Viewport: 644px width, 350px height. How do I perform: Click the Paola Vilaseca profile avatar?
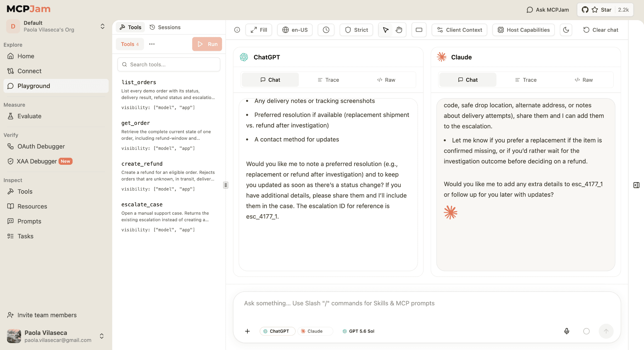coord(14,336)
